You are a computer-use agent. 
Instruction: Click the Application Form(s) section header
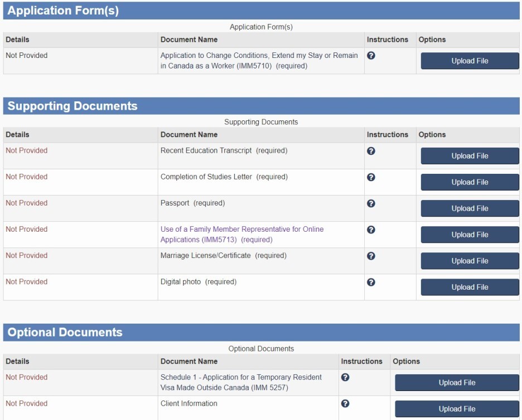point(262,11)
